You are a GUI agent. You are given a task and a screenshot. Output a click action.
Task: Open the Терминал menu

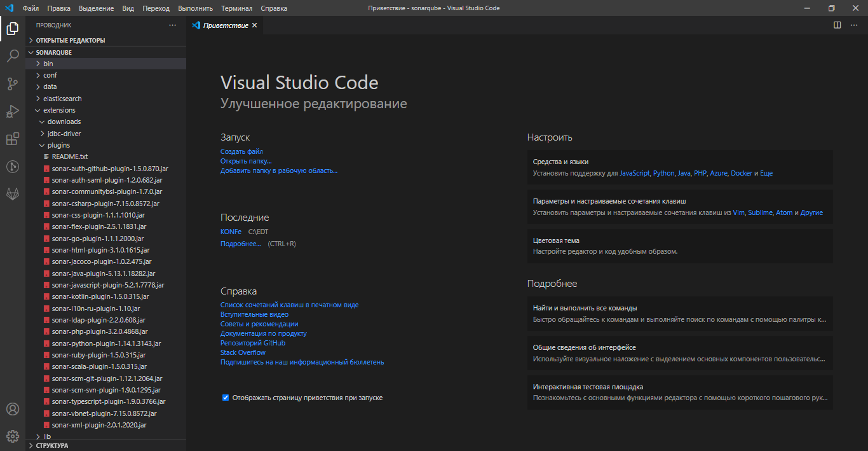tap(236, 8)
